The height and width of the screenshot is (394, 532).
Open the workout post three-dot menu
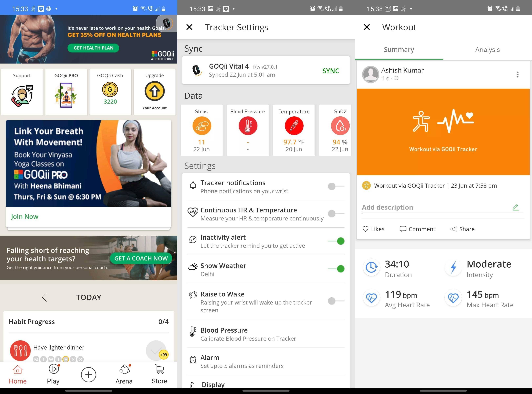pos(517,75)
